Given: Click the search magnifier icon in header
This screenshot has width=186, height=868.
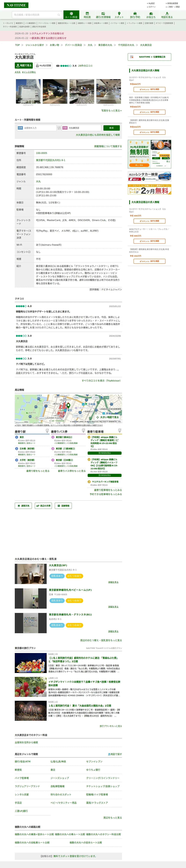Looking at the screenshot, I should 58,15.
